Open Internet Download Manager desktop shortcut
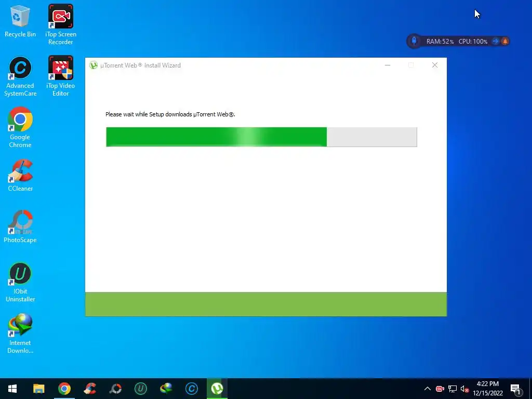The image size is (532, 399). pyautogui.click(x=20, y=334)
